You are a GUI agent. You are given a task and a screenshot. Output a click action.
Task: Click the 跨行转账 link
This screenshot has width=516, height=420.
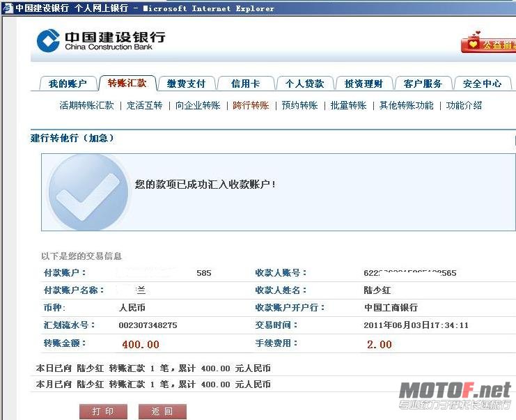[x=251, y=105]
